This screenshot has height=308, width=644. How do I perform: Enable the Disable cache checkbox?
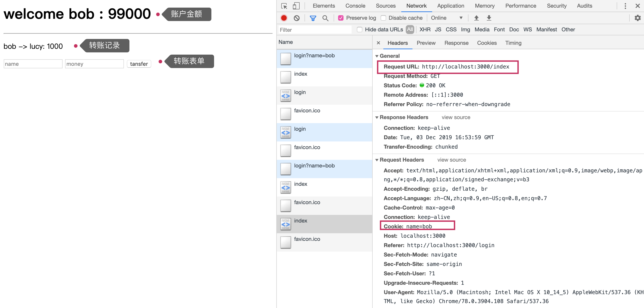click(383, 18)
